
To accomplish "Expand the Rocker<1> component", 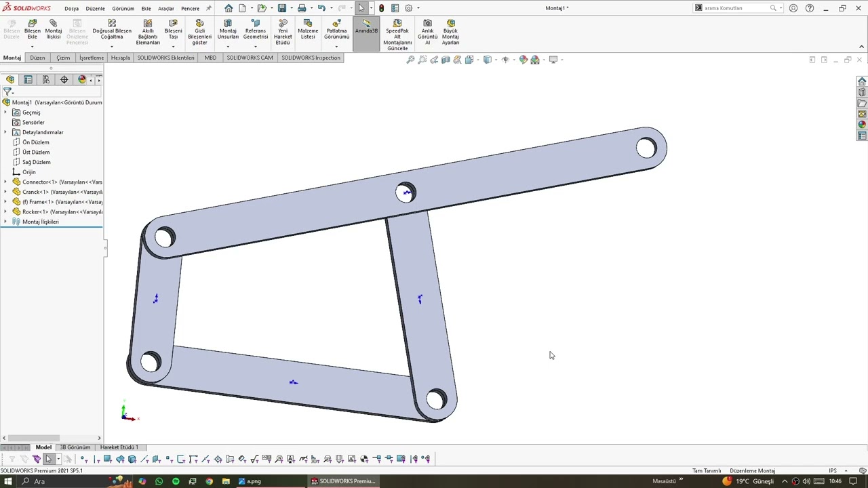I will [5, 211].
